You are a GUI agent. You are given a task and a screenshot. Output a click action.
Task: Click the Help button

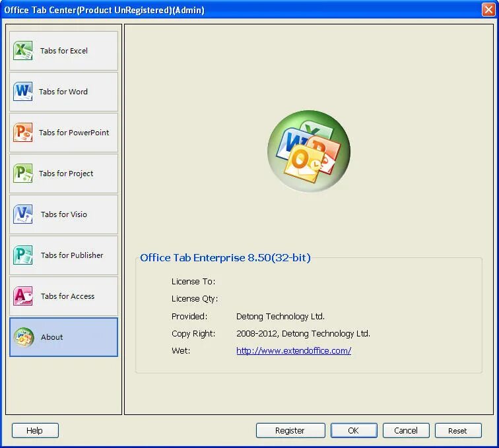(35, 430)
